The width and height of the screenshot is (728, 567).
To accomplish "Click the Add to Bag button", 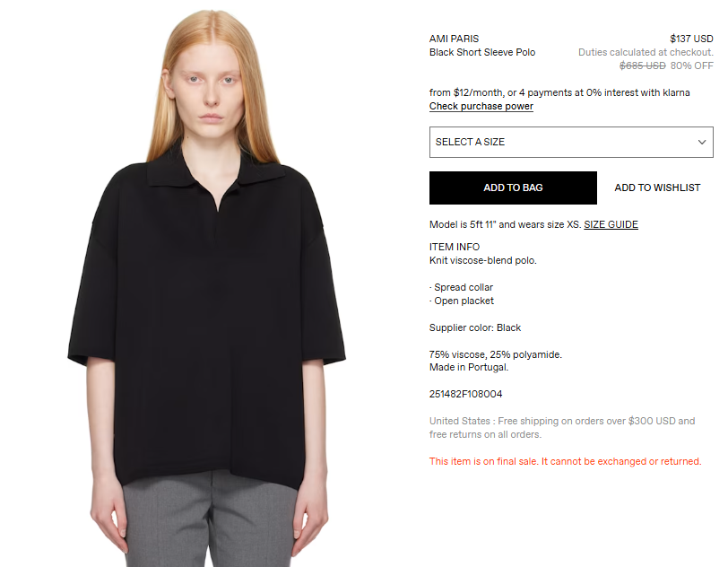I will point(513,188).
